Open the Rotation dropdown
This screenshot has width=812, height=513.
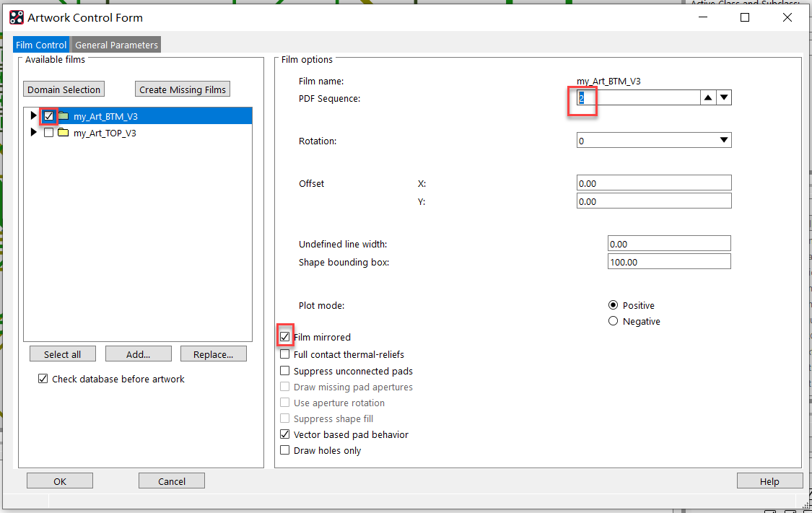pos(724,141)
